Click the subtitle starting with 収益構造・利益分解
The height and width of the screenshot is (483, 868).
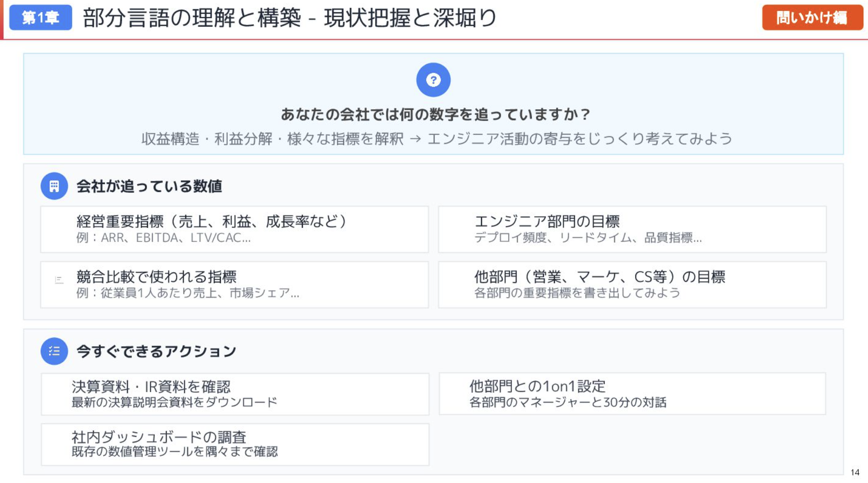[x=436, y=139]
